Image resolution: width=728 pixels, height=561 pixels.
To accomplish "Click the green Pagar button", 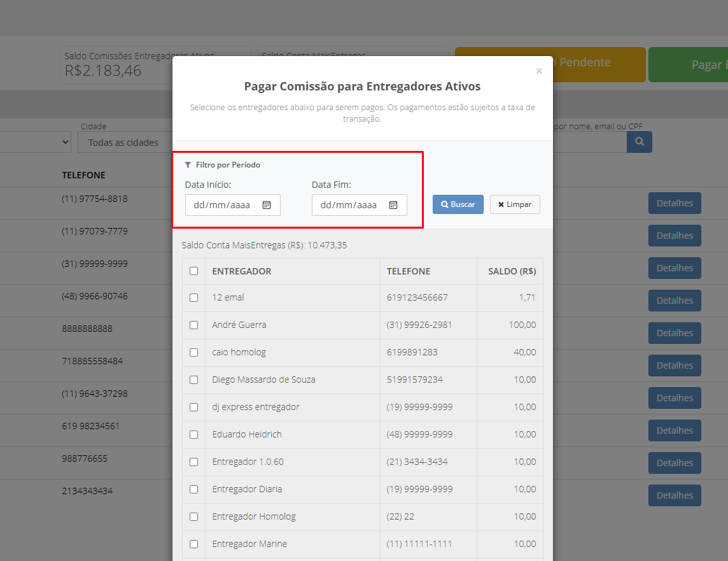I will coord(688,64).
